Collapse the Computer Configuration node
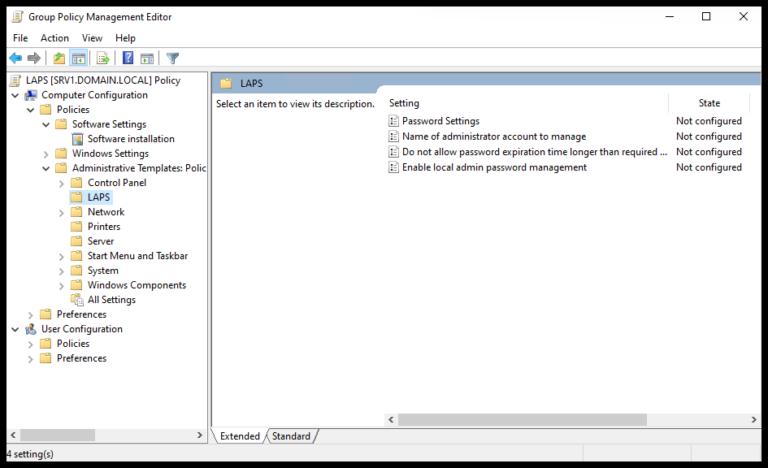 click(15, 95)
